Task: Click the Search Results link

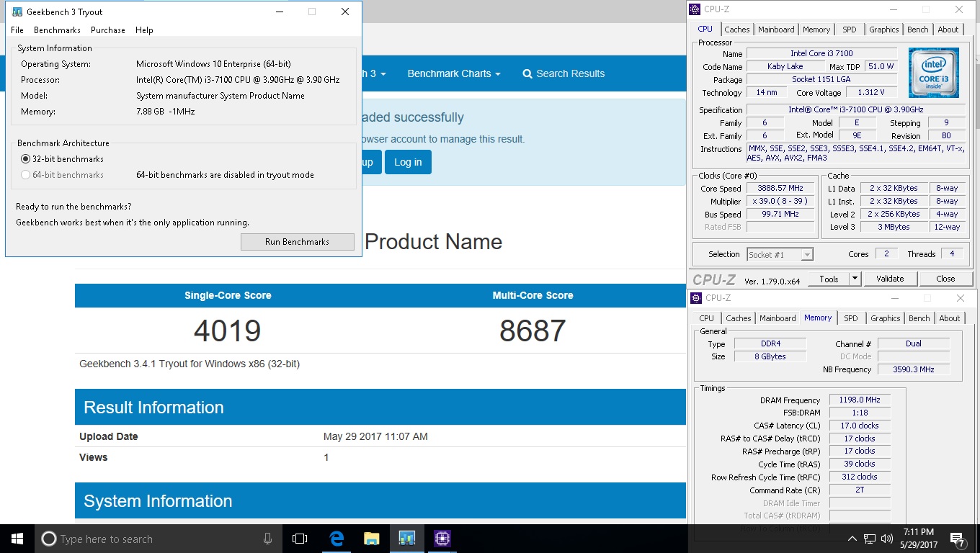Action: click(x=563, y=73)
